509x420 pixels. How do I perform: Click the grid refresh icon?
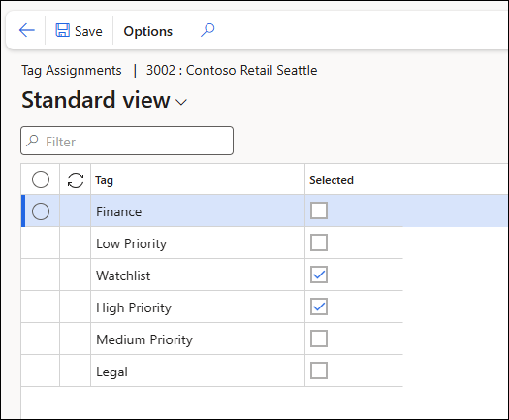point(76,180)
